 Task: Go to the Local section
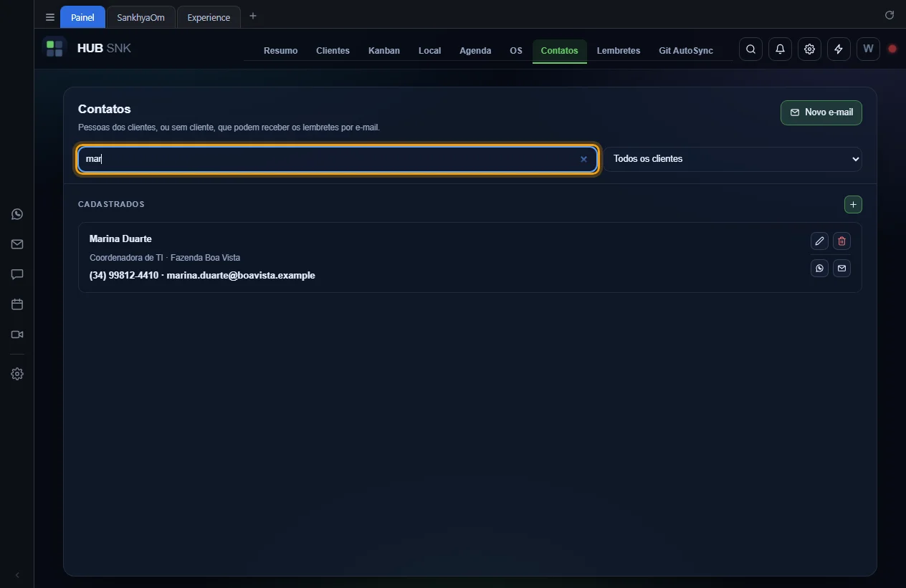(x=429, y=51)
